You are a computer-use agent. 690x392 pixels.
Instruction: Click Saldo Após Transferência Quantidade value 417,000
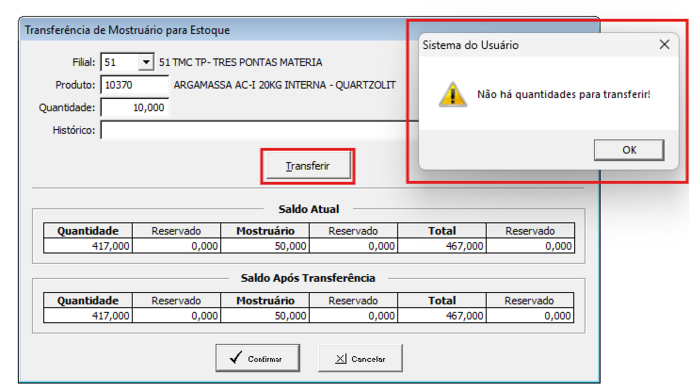point(88,315)
